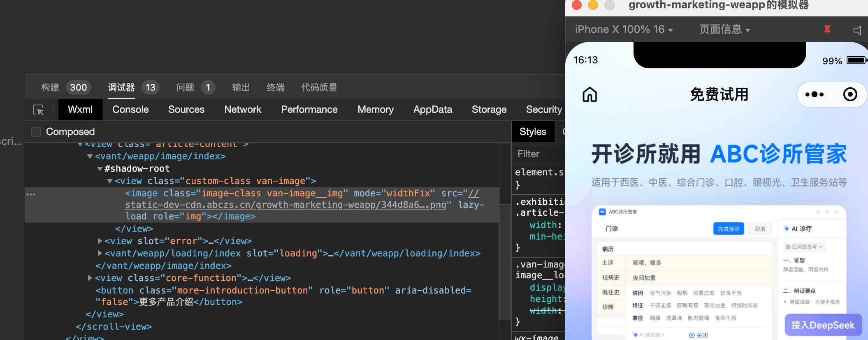Click the yellow minimize button of simulator
868x340 pixels.
[x=593, y=5]
